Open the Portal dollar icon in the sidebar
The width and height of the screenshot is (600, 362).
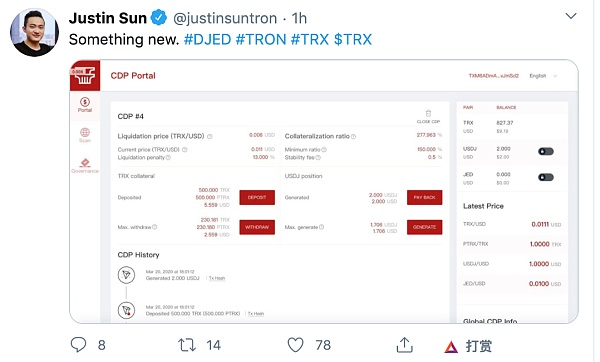[x=85, y=102]
